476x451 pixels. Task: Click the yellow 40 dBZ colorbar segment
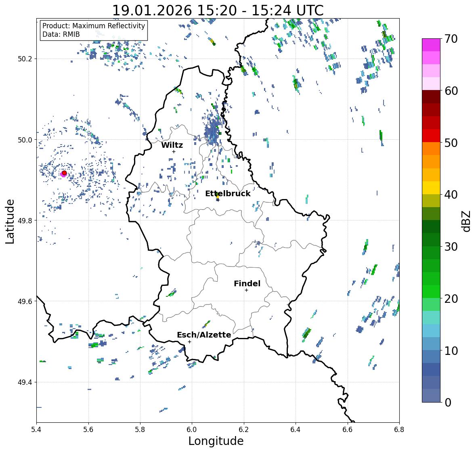click(x=431, y=188)
